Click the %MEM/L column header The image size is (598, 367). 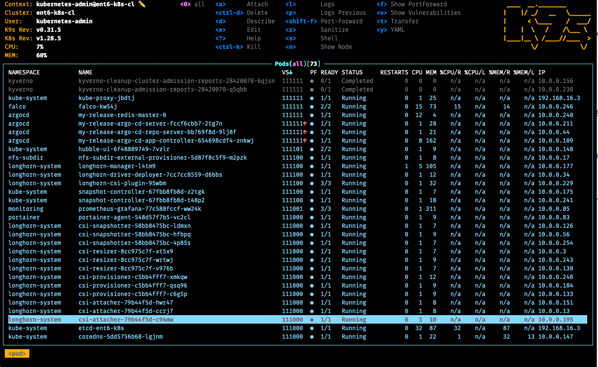tap(524, 72)
